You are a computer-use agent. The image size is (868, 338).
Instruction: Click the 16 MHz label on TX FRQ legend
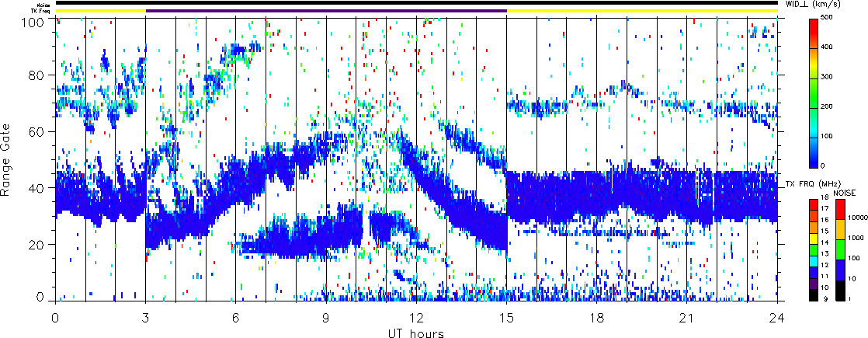click(825, 220)
